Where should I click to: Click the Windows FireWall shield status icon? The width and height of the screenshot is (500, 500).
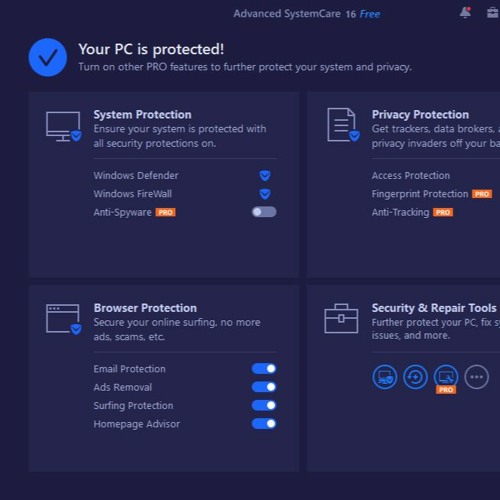coord(265,194)
